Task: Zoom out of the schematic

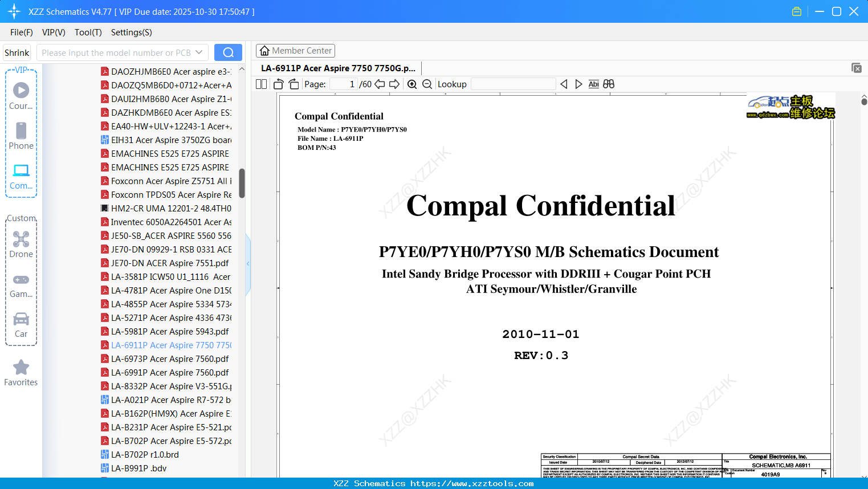Action: click(x=427, y=84)
